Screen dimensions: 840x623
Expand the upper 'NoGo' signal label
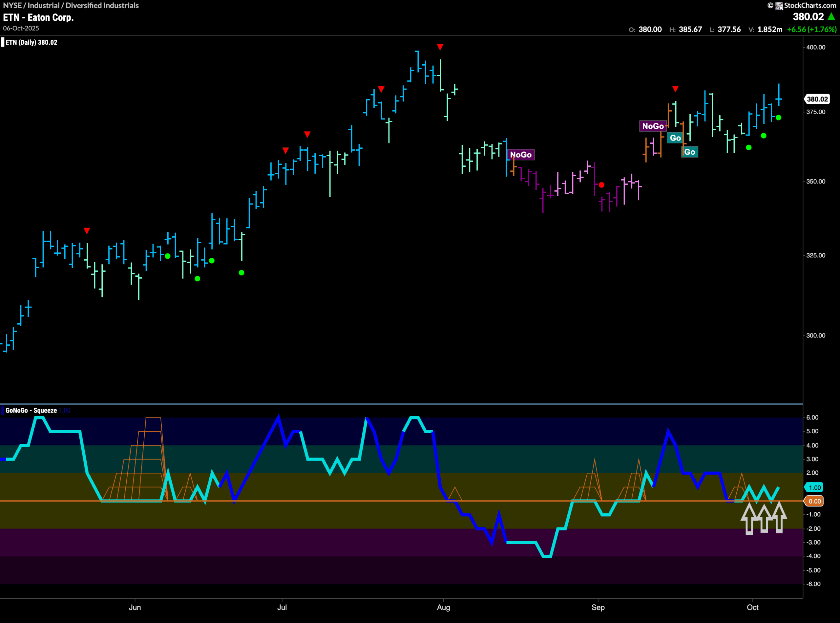[x=653, y=126]
